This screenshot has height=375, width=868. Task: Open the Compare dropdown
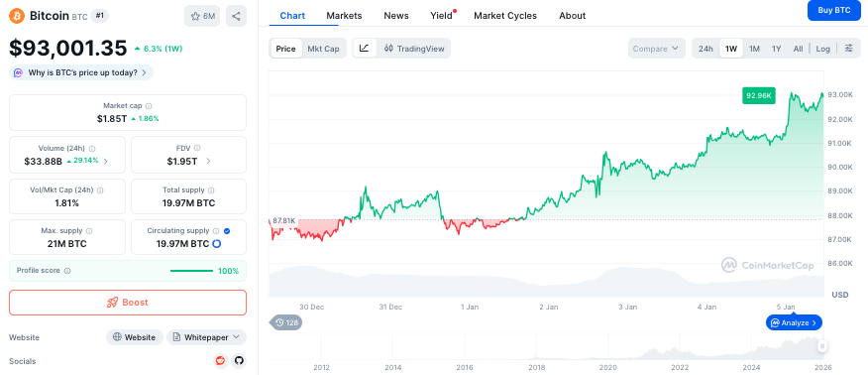point(657,49)
